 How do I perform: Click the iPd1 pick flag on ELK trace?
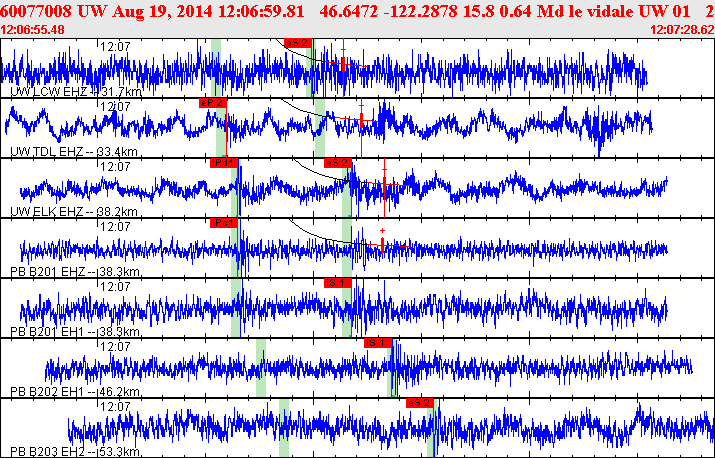(x=222, y=163)
